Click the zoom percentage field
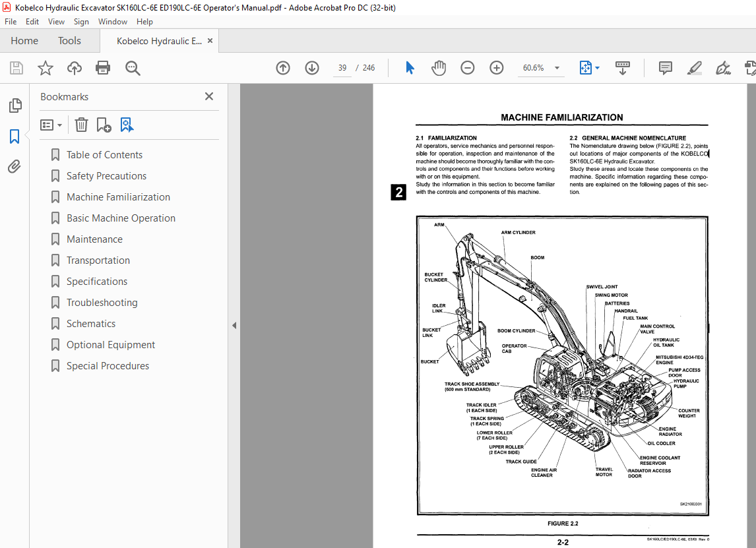 [x=534, y=68]
